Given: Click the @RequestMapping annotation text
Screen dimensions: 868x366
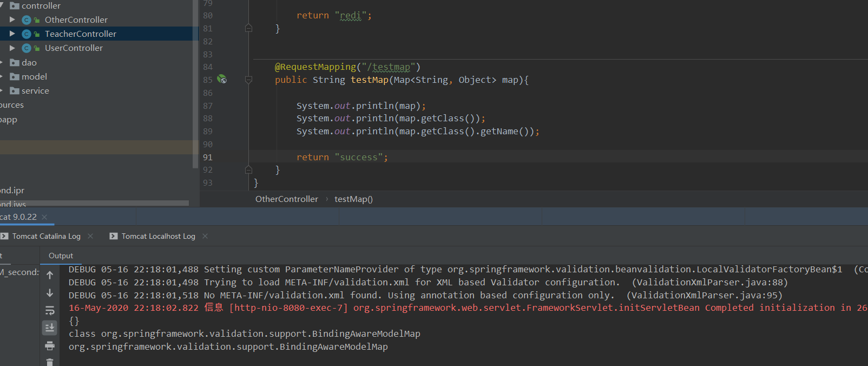Looking at the screenshot, I should point(315,67).
